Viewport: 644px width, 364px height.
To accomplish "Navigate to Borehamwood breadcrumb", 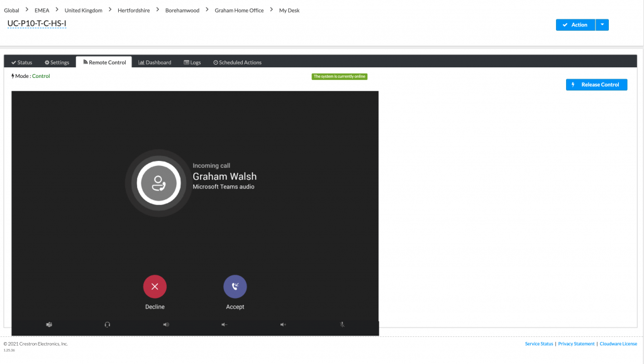I will click(x=182, y=10).
